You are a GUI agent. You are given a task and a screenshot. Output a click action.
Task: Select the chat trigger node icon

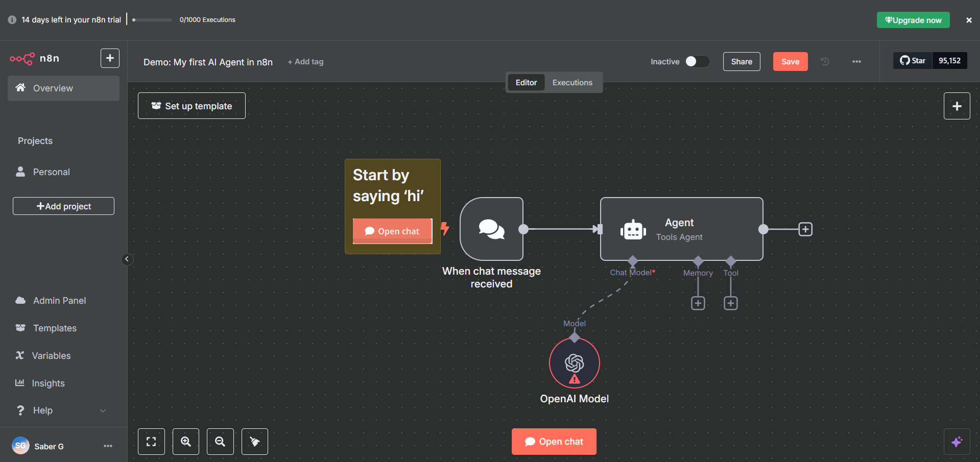[492, 229]
